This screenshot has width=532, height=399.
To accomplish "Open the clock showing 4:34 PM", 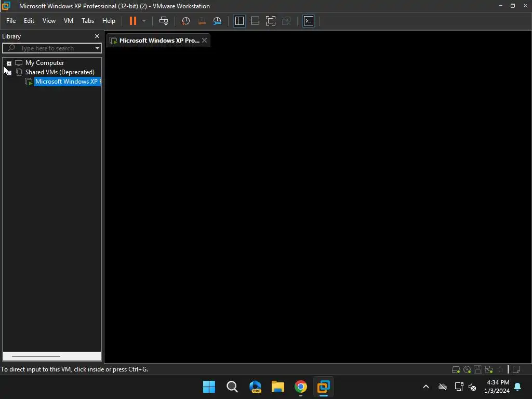I will pos(497,387).
